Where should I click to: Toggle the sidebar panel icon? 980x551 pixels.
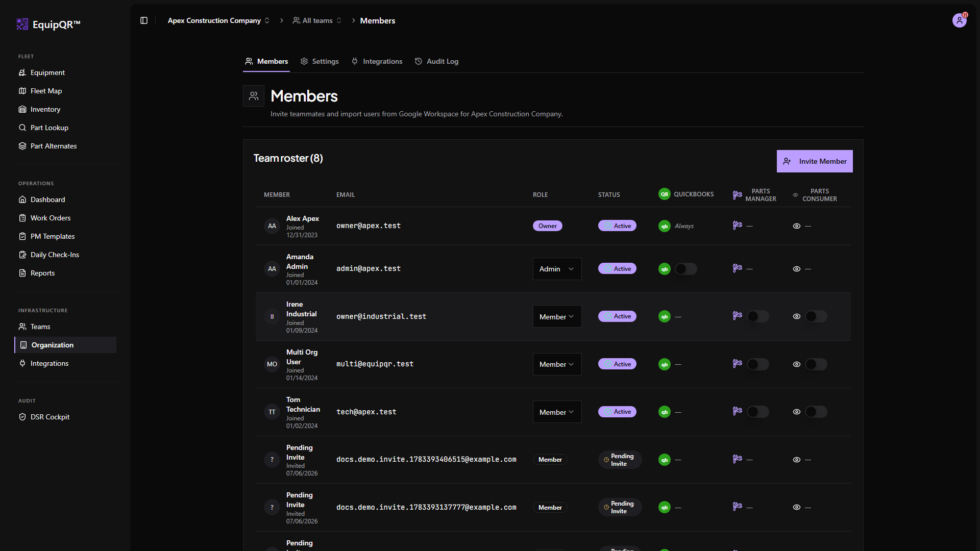pos(144,20)
